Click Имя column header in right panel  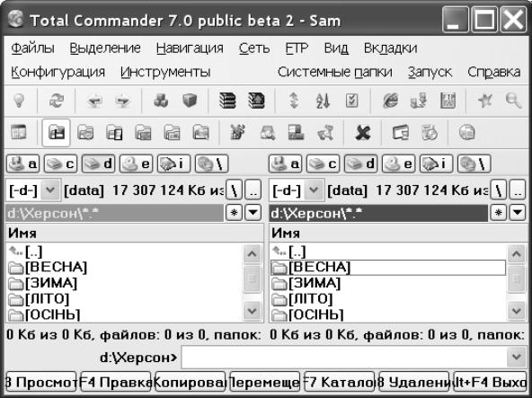(x=399, y=233)
